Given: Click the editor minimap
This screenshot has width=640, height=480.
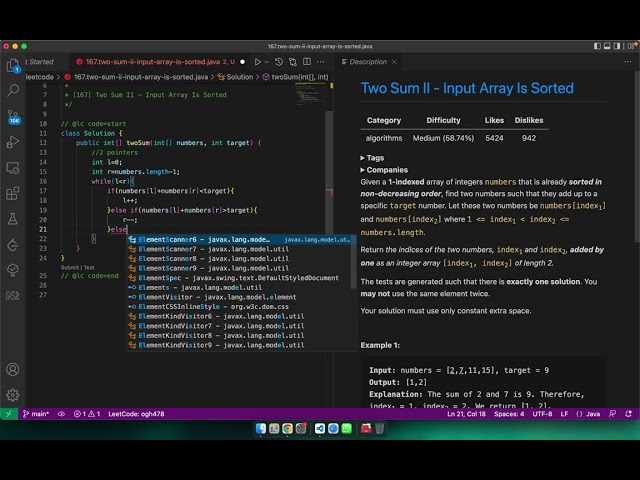Looking at the screenshot, I should click(x=310, y=94).
